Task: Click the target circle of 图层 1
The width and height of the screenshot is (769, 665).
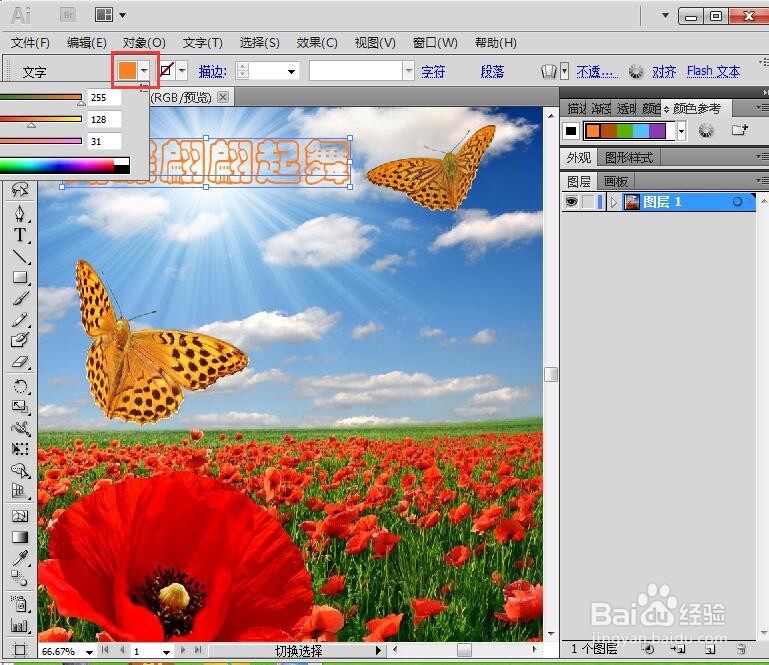Action: pyautogui.click(x=737, y=202)
